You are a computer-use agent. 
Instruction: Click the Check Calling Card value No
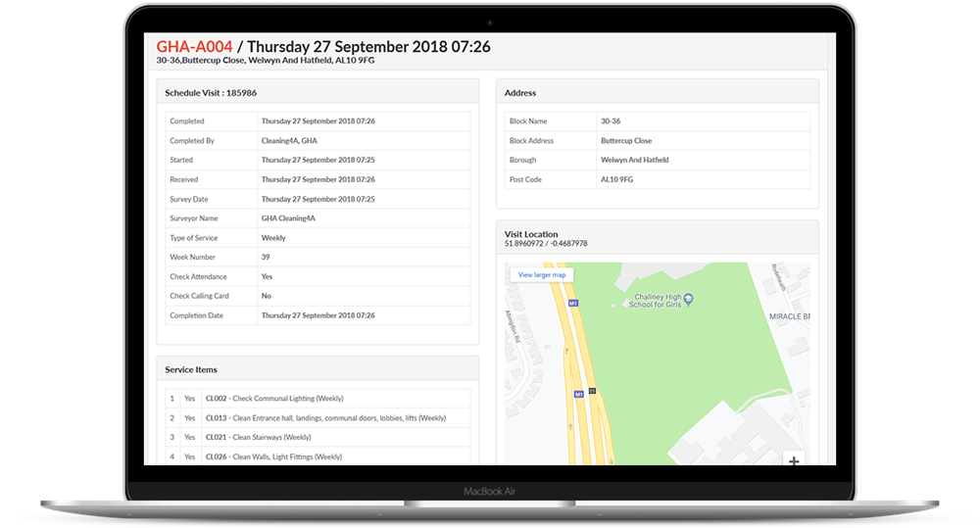[x=267, y=296]
